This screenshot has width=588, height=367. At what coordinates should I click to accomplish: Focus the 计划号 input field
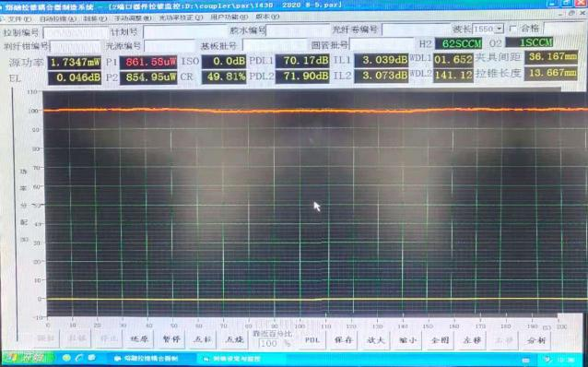(x=183, y=32)
